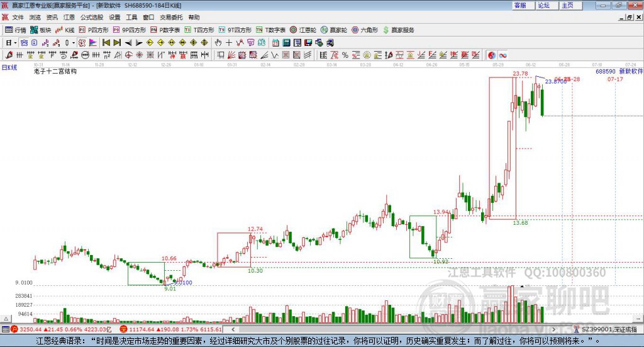644x347 pixels.
Task: Jump to first bar icon
Action: 106,43
